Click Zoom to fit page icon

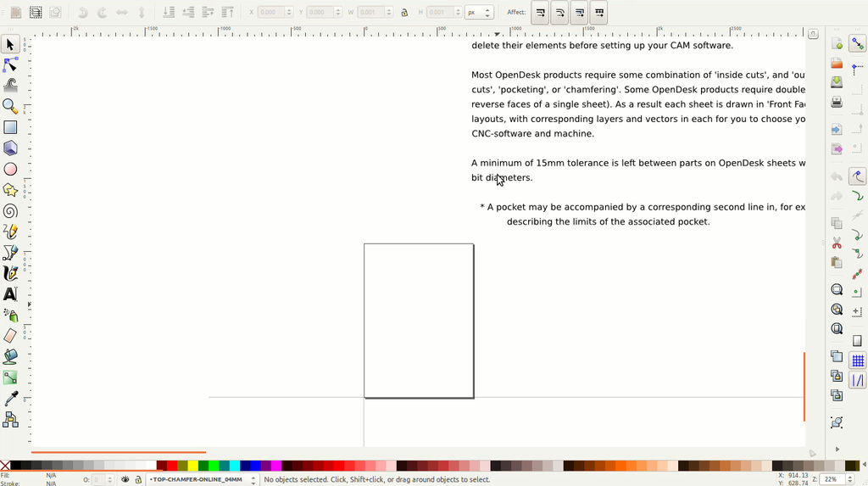click(837, 328)
